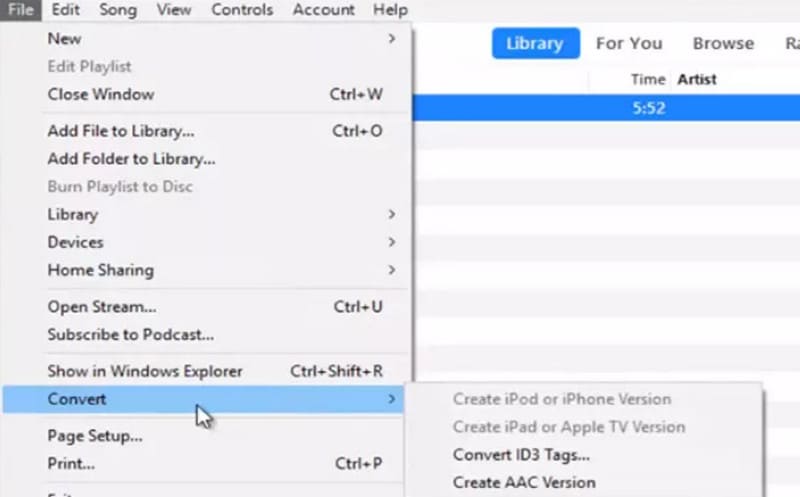Open the Account menu
The height and width of the screenshot is (497, 800).
click(323, 10)
